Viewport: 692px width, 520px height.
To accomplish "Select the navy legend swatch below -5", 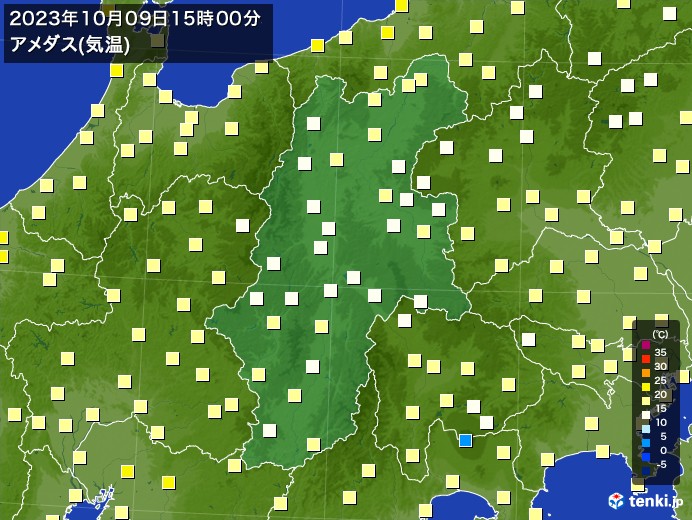I will 646,471.
